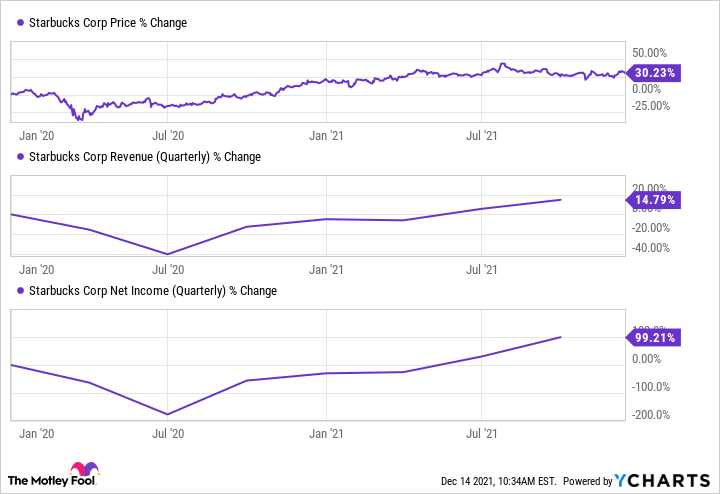Click the -40.00% axis label in revenue chart
The image size is (720, 494).
(651, 248)
